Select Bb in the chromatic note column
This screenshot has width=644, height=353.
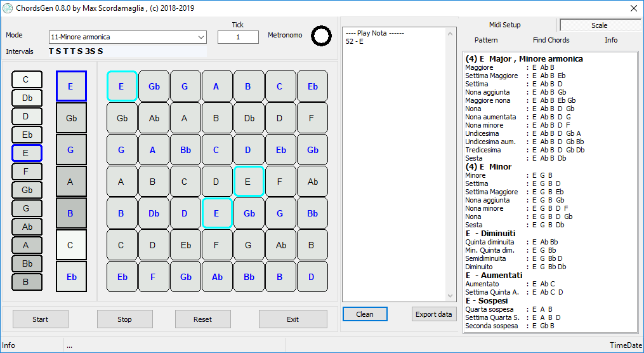tap(27, 263)
